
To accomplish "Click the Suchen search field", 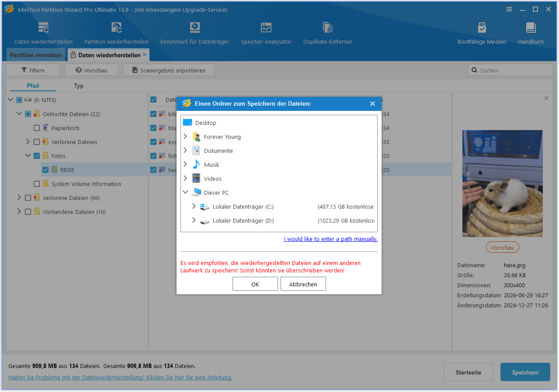I will point(510,70).
